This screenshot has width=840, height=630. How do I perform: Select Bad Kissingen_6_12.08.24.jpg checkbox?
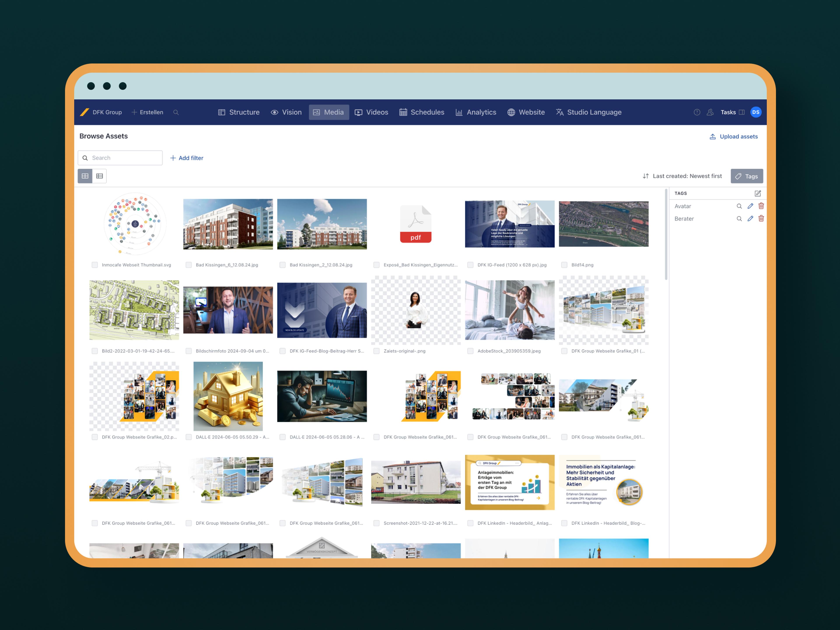point(189,265)
